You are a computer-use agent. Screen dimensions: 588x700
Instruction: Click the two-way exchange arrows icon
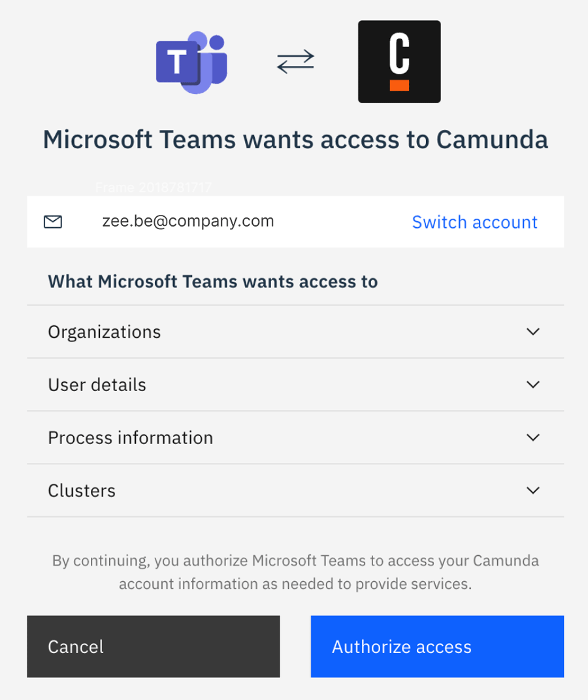(295, 62)
